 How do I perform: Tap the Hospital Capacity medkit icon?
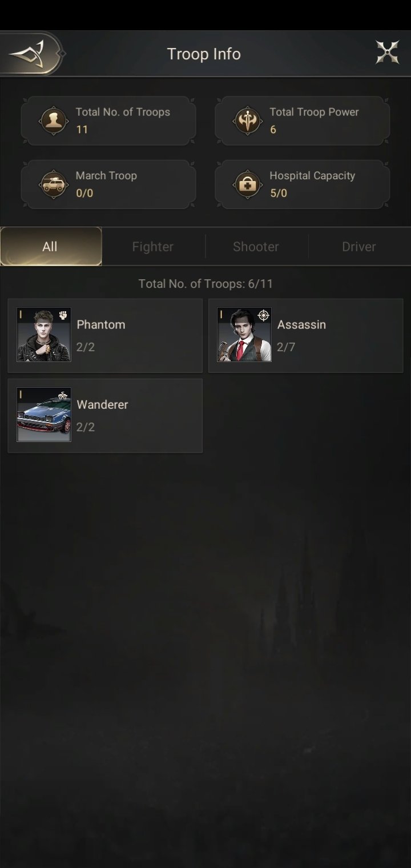248,184
